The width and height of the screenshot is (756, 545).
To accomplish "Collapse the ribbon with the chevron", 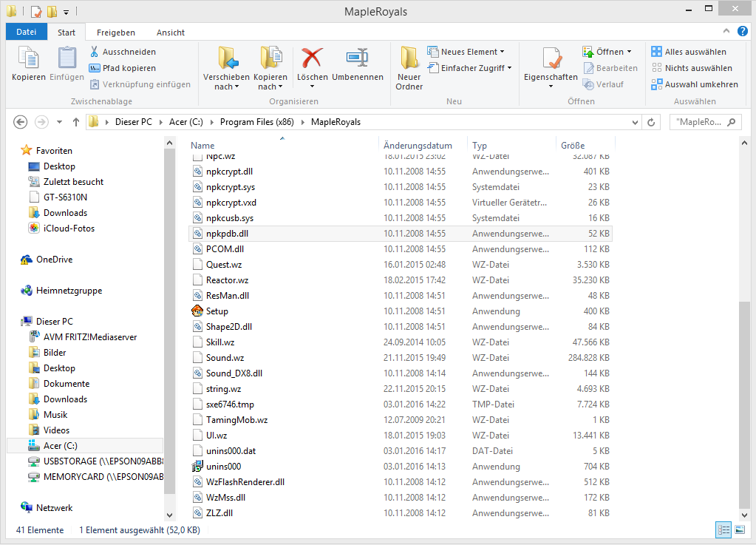I will (x=726, y=31).
